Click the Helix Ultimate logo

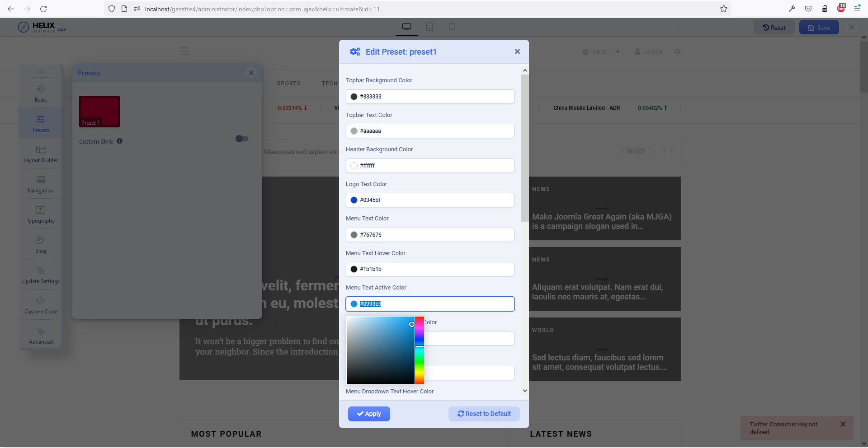pyautogui.click(x=42, y=27)
